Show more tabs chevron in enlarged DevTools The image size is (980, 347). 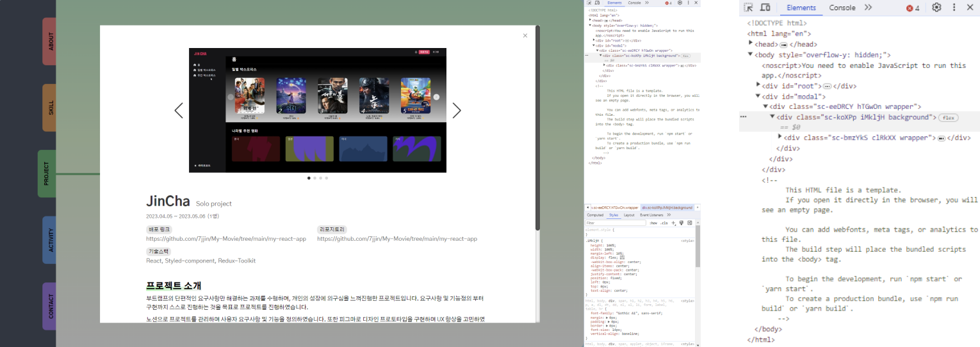(868, 8)
